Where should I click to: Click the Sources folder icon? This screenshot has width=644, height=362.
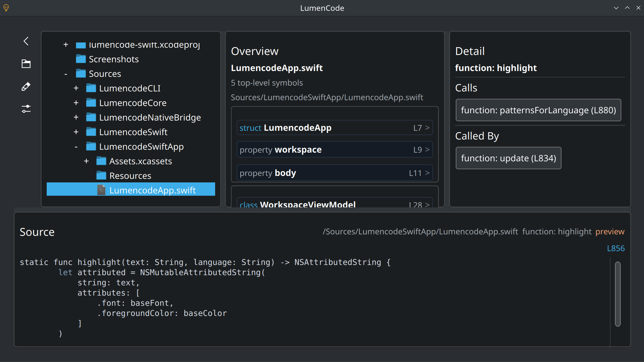pyautogui.click(x=81, y=73)
